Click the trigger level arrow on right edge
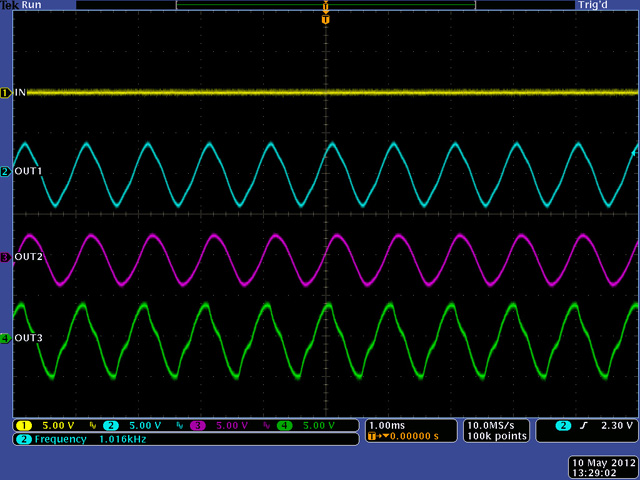 pyautogui.click(x=634, y=152)
